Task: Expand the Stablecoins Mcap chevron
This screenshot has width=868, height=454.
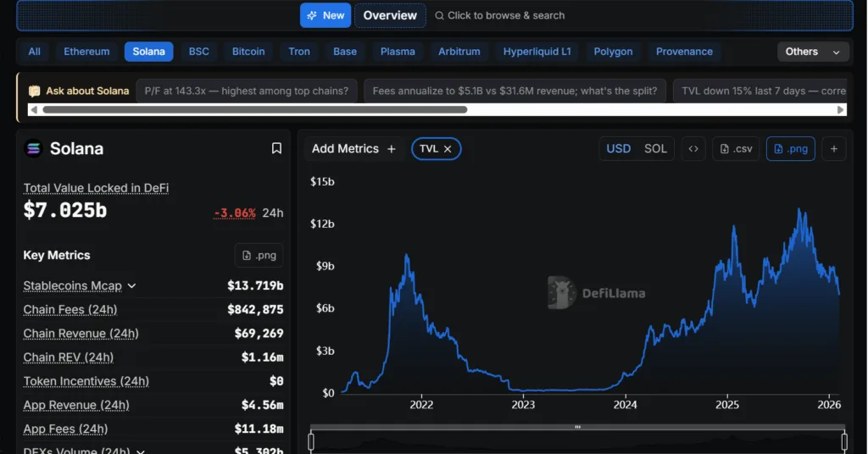Action: coord(131,286)
